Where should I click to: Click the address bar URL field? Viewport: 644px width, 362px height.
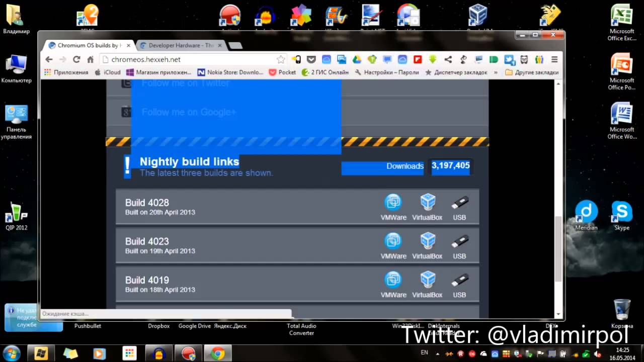pos(193,59)
